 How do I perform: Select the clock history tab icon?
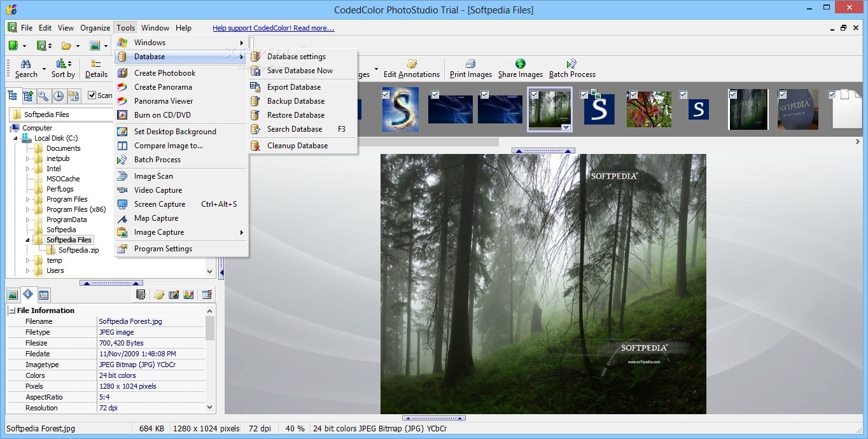(59, 96)
